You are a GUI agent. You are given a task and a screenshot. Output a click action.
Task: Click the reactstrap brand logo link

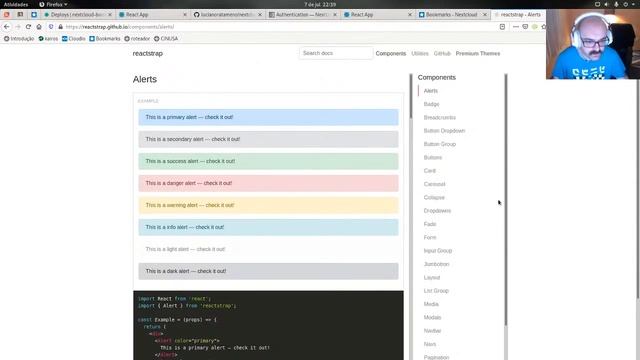(147, 53)
